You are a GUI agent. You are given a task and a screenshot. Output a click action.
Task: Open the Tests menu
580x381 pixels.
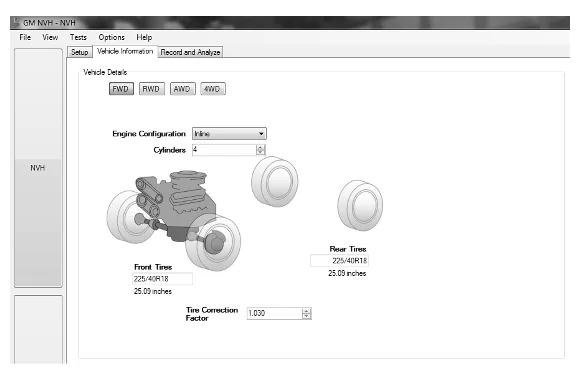click(x=78, y=37)
